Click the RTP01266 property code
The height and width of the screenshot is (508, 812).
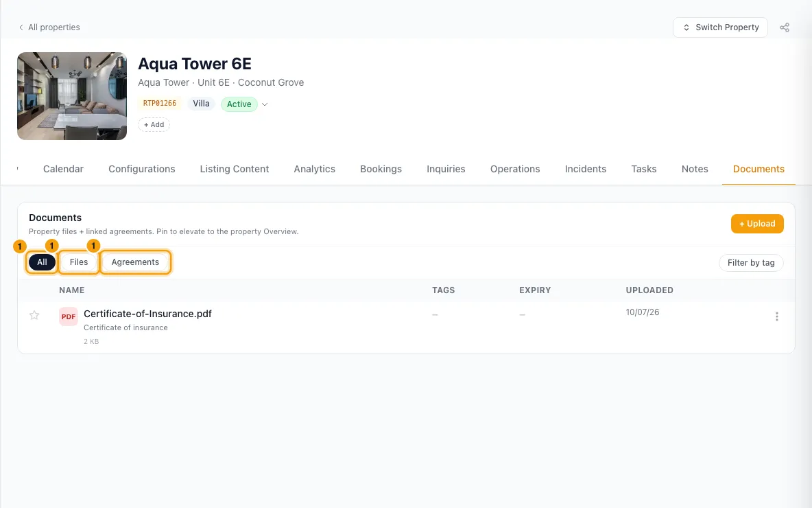point(160,103)
